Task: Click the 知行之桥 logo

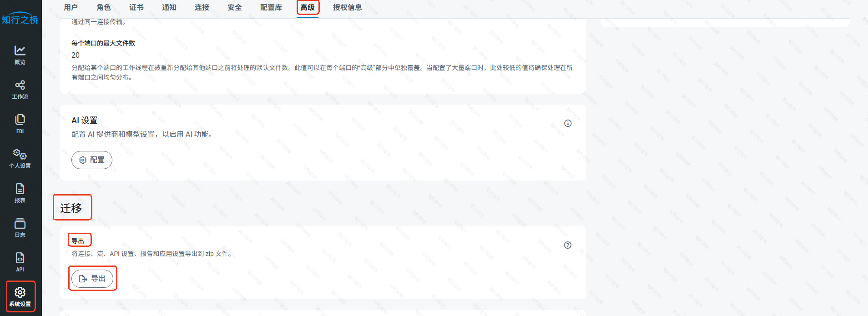Action: click(20, 19)
